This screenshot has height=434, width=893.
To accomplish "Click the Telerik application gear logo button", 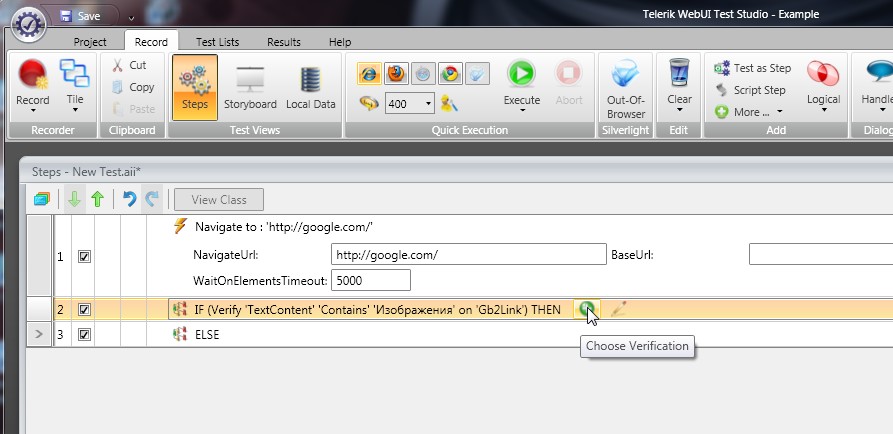I will pos(28,24).
